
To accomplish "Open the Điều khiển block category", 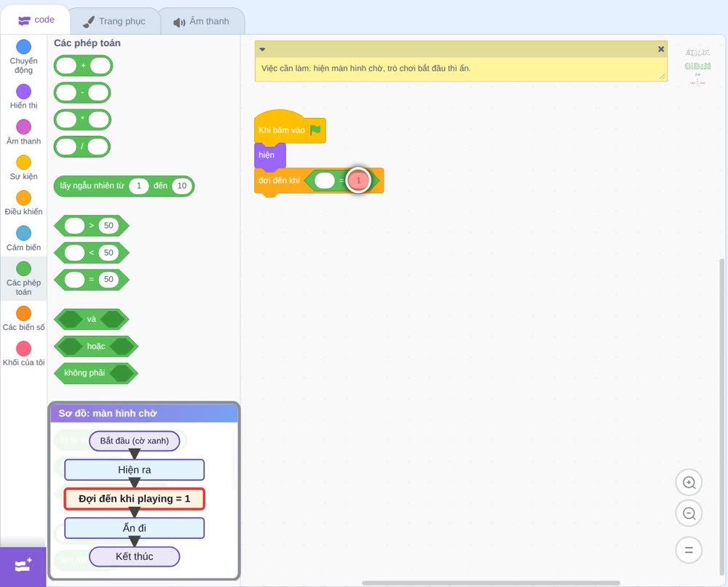I will (x=23, y=203).
